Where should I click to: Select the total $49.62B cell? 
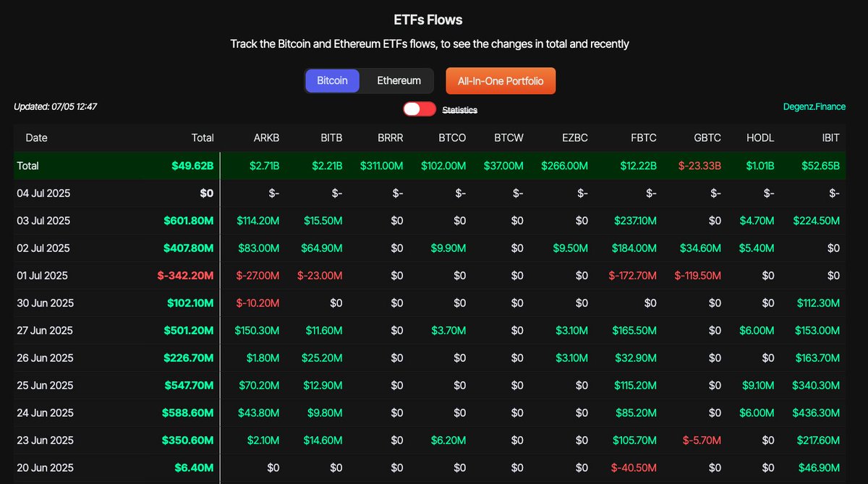tap(192, 166)
